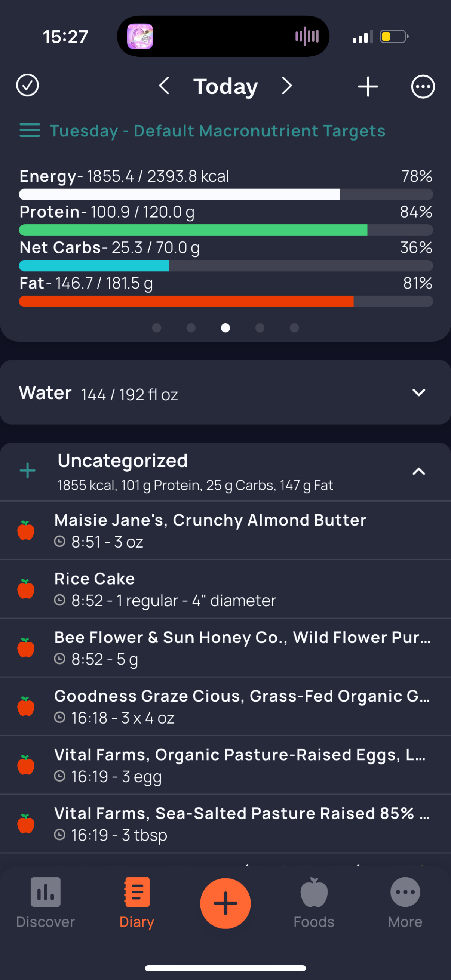Switch to the Foods tab
This screenshot has width=451, height=980.
pyautogui.click(x=314, y=902)
